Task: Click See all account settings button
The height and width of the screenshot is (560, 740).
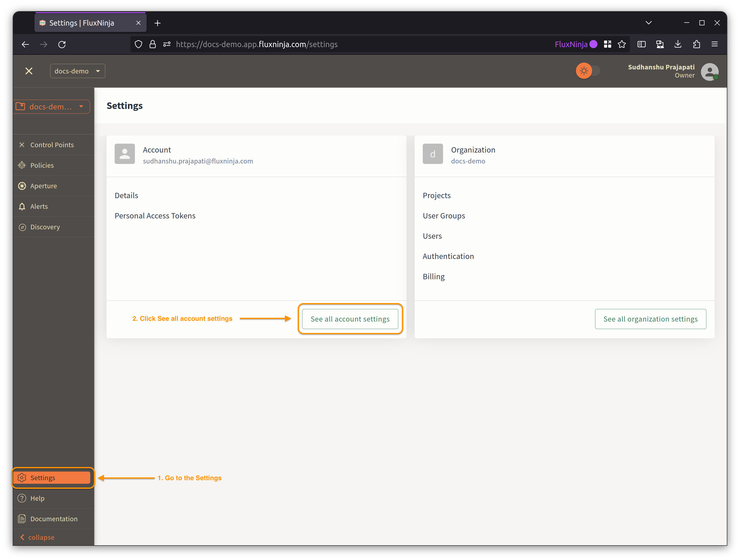Action: click(x=350, y=319)
